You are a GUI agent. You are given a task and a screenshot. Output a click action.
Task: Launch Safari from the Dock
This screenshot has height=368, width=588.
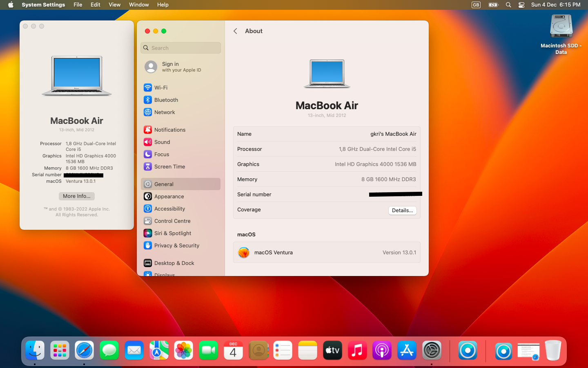pyautogui.click(x=84, y=350)
